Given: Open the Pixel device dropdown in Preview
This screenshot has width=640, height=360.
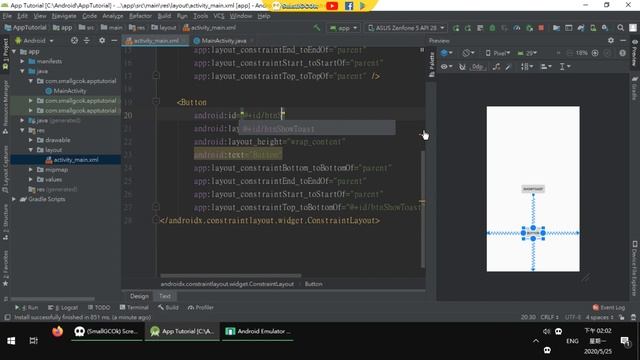Looking at the screenshot, I should tap(498, 53).
